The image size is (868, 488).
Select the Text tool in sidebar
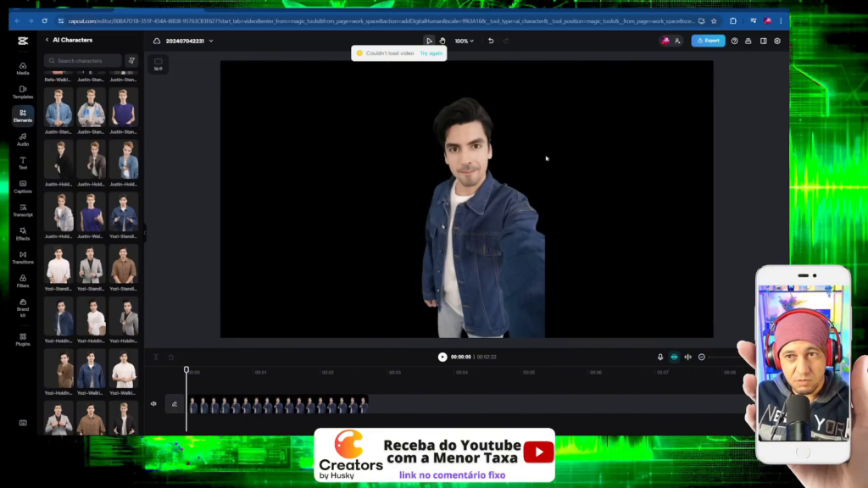(23, 163)
